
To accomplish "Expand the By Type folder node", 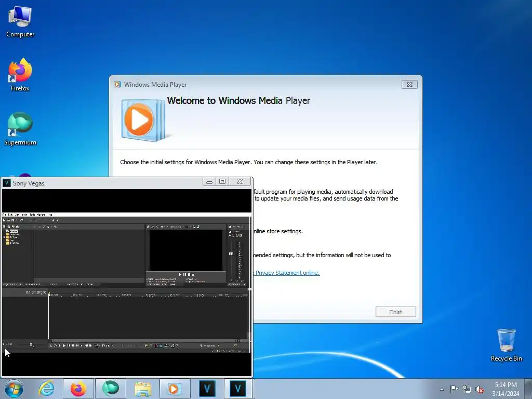I will tap(4, 237).
